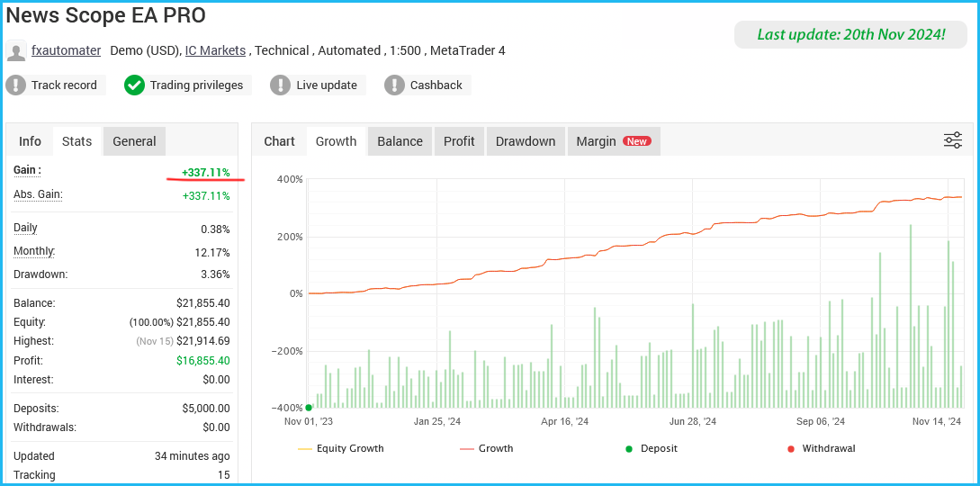980x486 pixels.
Task: Click the Interest label
Action: click(34, 379)
